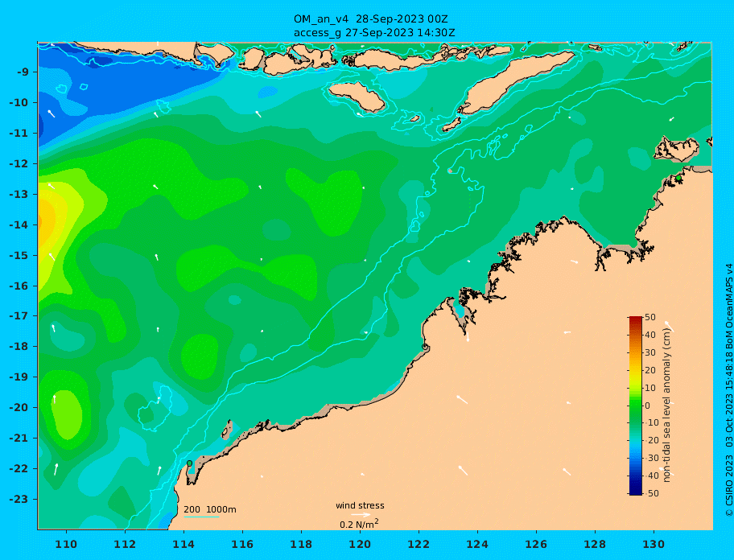Viewport: 734px width, 560px height.
Task: Click the longitude label 122
Action: click(x=419, y=544)
